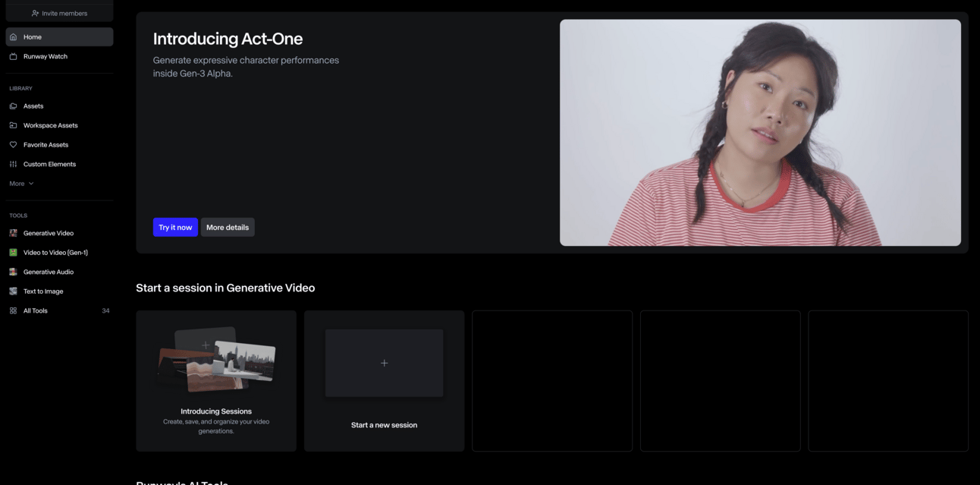Open Runway Watch

click(x=59, y=56)
